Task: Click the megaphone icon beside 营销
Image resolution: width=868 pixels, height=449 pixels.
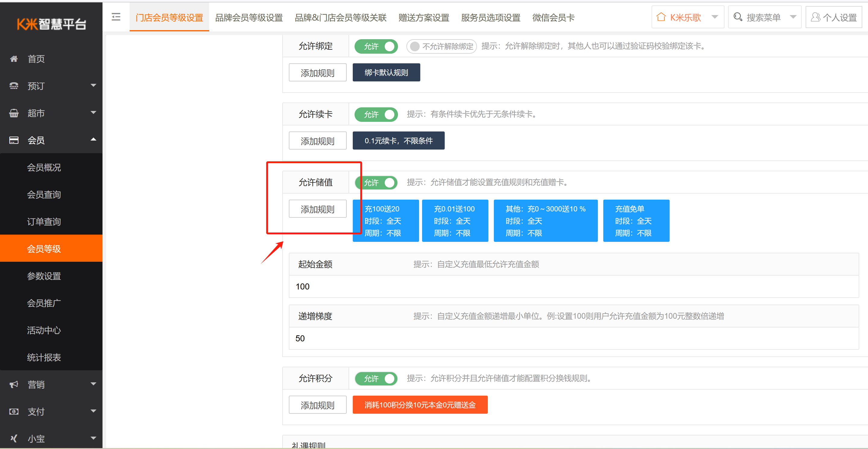Action: (14, 384)
